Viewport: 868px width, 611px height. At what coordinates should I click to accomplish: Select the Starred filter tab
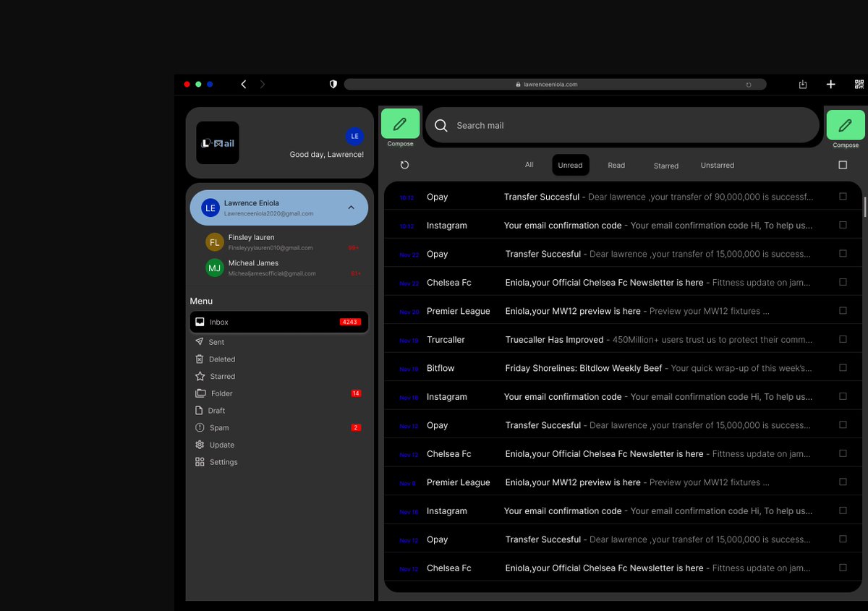tap(666, 166)
